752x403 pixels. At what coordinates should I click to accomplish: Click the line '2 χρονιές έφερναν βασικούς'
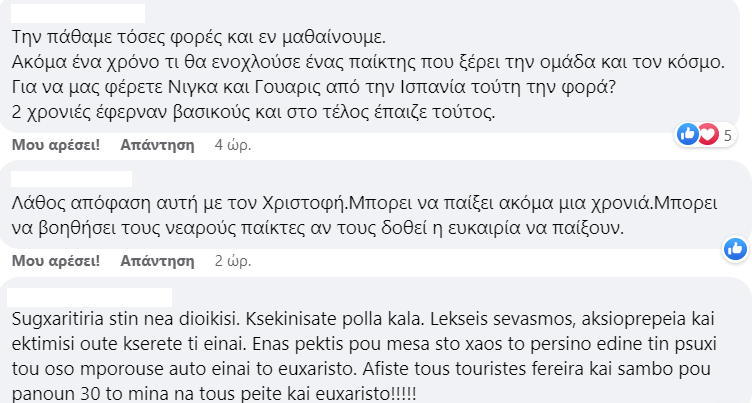point(253,112)
